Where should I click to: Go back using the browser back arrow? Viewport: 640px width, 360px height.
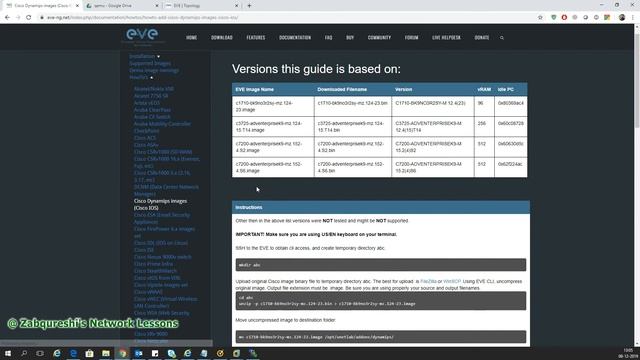point(7,18)
